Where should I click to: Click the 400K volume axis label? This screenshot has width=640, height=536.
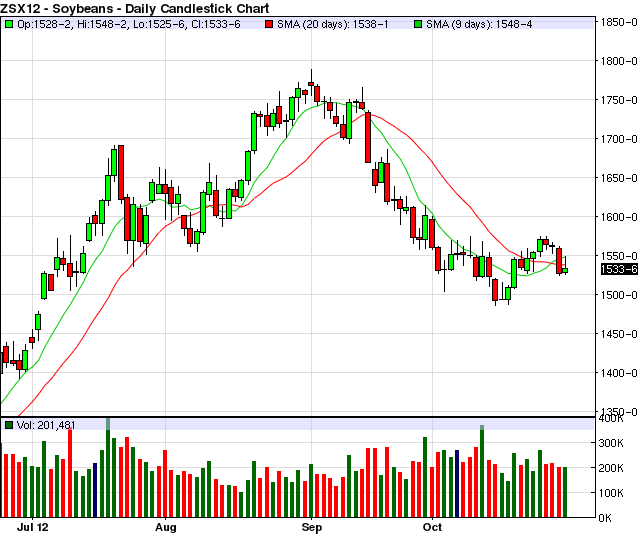pos(611,419)
